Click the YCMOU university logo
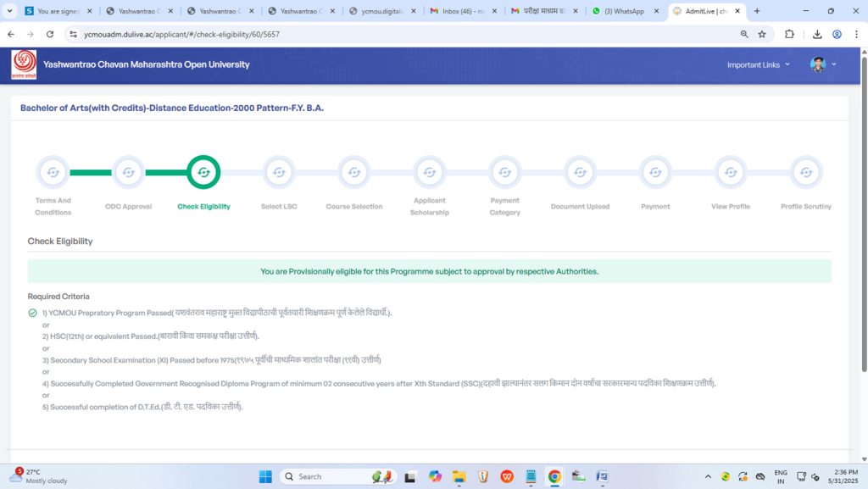Viewport: 868px width, 489px height. click(24, 64)
